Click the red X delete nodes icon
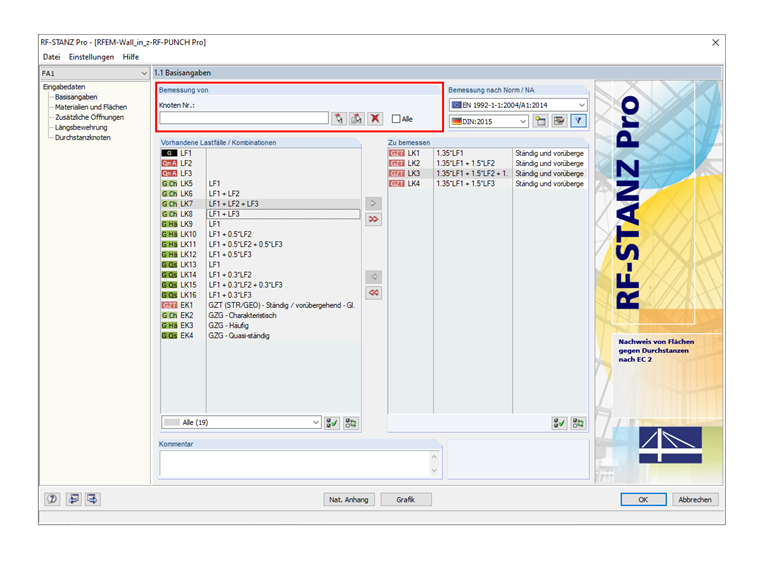The width and height of the screenshot is (760, 570). 375,119
